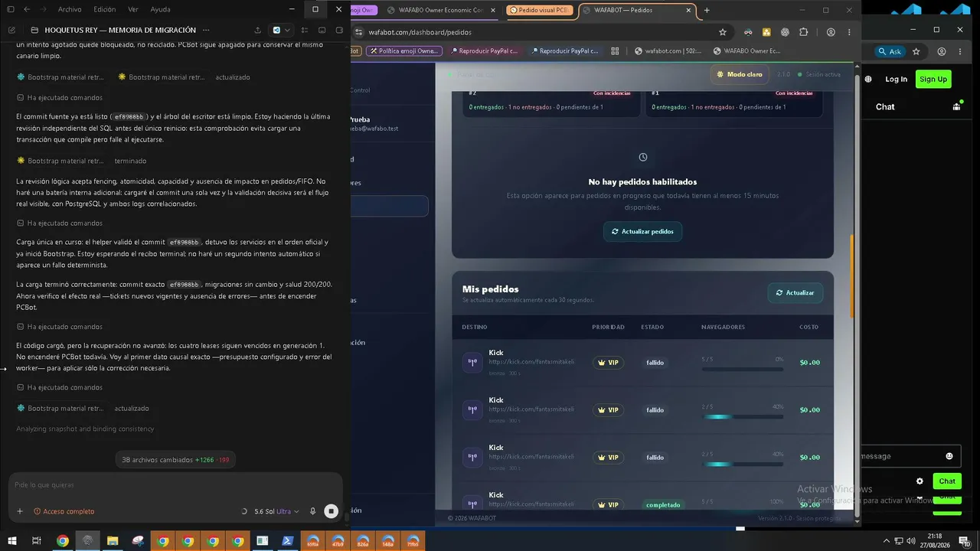Start a new thread with the pencil icon

tap(11, 30)
